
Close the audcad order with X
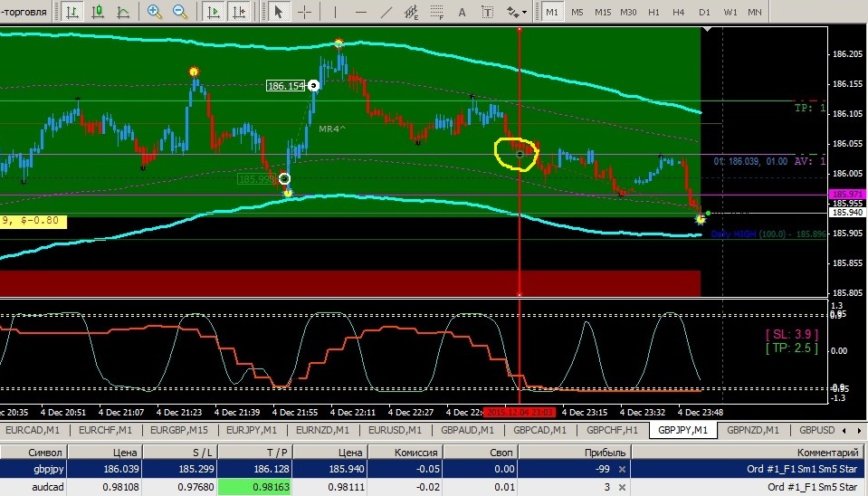tap(622, 487)
